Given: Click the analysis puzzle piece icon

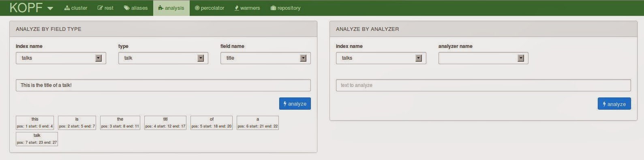Looking at the screenshot, I should pyautogui.click(x=161, y=8).
